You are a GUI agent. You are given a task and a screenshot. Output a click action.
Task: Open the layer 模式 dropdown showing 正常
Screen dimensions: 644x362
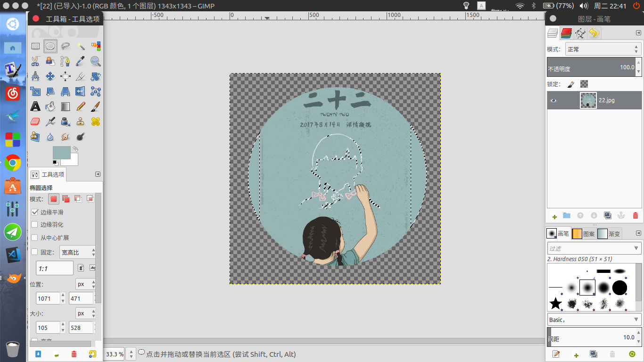tap(603, 49)
